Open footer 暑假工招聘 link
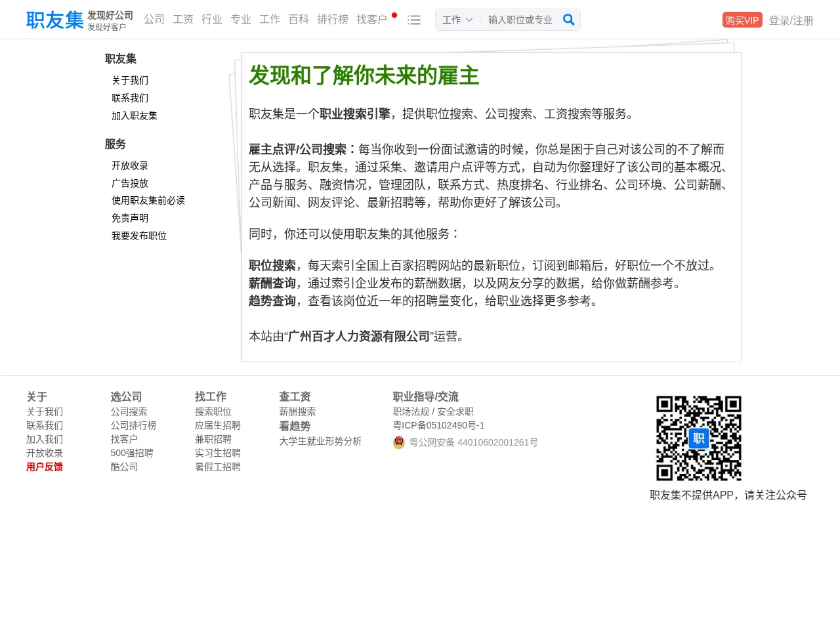Image resolution: width=840 pixels, height=630 pixels. [x=218, y=467]
